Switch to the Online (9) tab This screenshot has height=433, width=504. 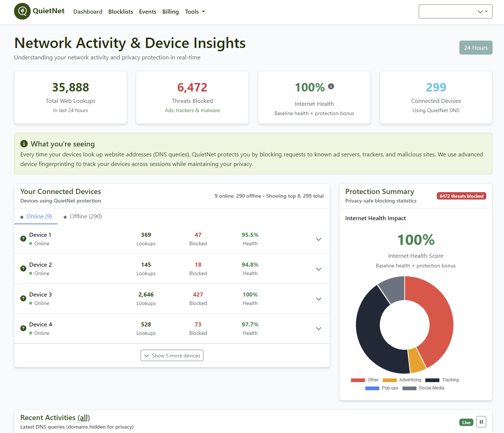(x=36, y=216)
